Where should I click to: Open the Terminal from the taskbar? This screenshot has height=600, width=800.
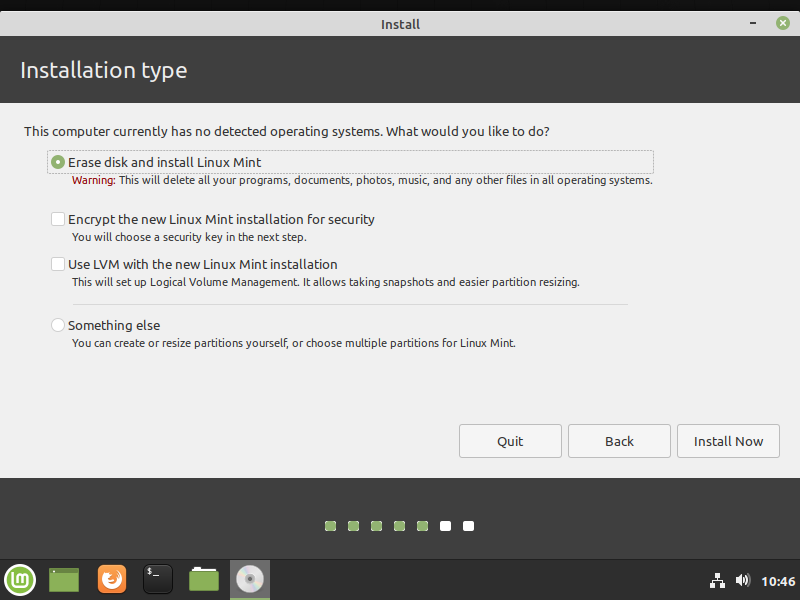[x=158, y=580]
